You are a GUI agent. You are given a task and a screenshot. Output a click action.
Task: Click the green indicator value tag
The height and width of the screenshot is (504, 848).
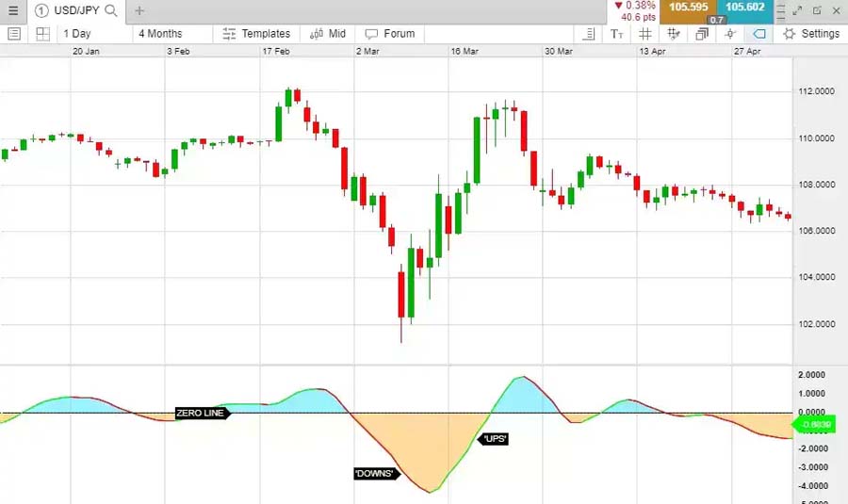814,425
